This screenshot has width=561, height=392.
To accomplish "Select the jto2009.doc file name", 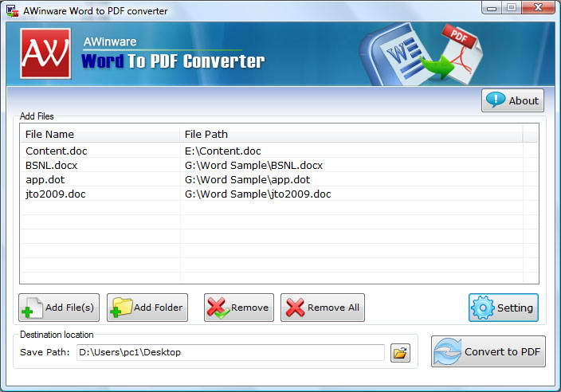I will tap(56, 194).
